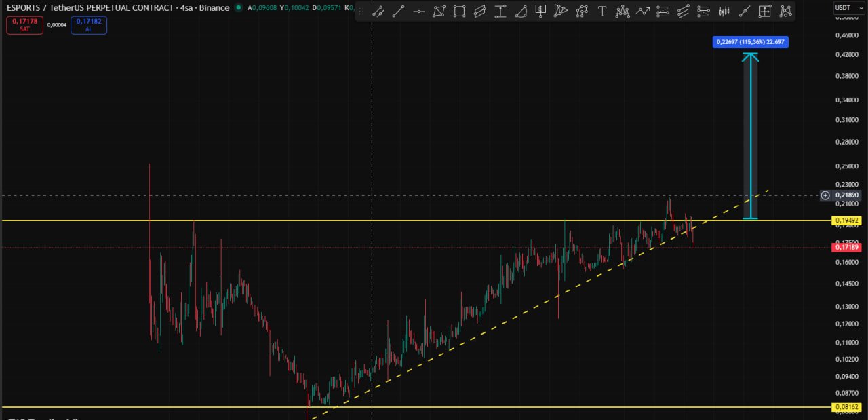The width and height of the screenshot is (868, 420).
Task: Select the pitchfork drawing tool
Action: (561, 11)
